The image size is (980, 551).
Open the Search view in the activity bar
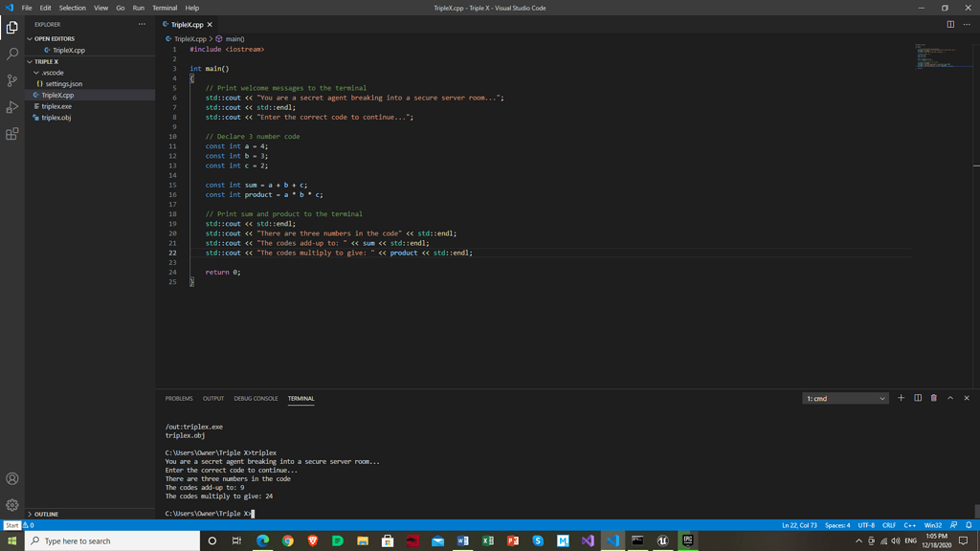click(x=11, y=55)
